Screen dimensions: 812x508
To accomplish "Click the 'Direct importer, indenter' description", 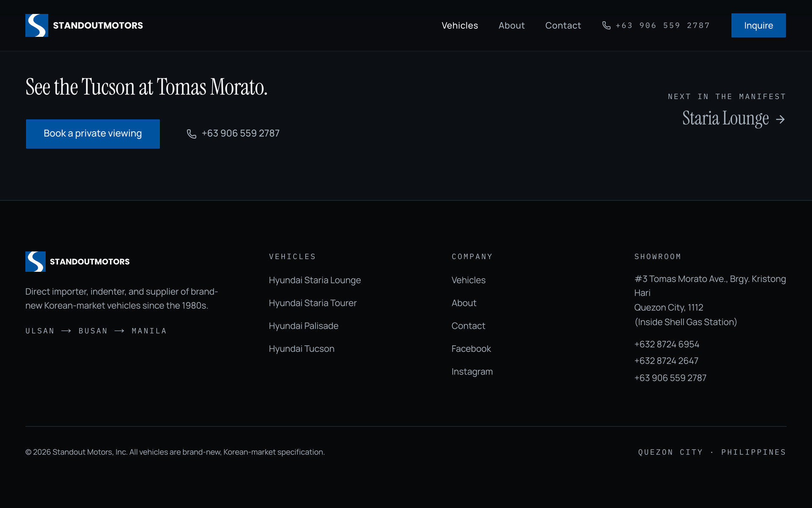I will point(122,298).
